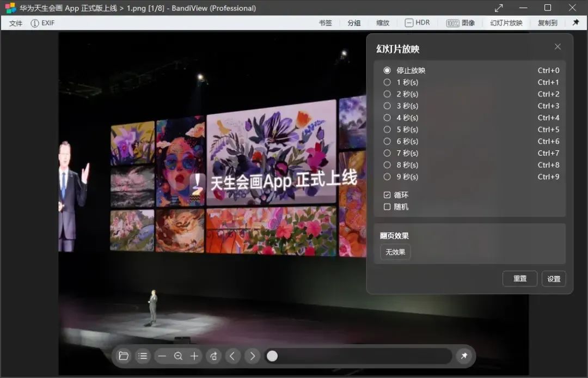
Task: Uncheck the 循环 loop checkbox
Action: (387, 195)
